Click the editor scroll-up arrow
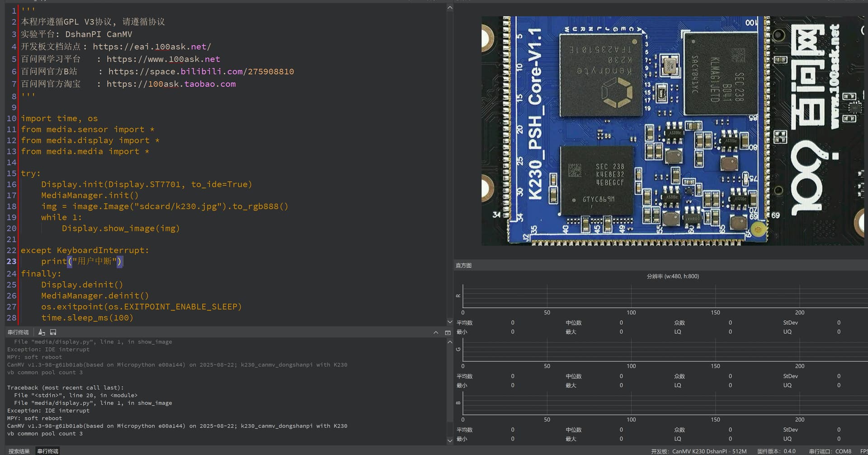The image size is (868, 455). [x=450, y=8]
